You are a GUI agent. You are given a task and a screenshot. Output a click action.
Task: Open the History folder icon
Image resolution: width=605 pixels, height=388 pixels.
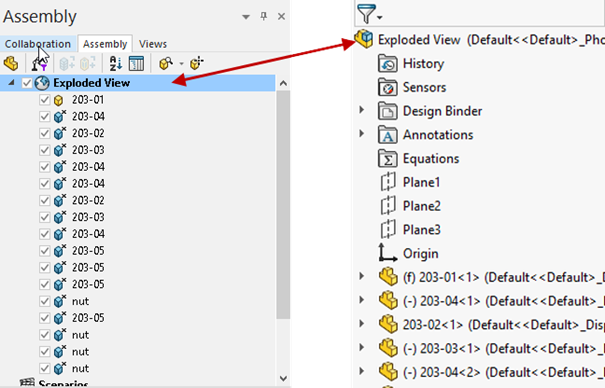tap(387, 64)
